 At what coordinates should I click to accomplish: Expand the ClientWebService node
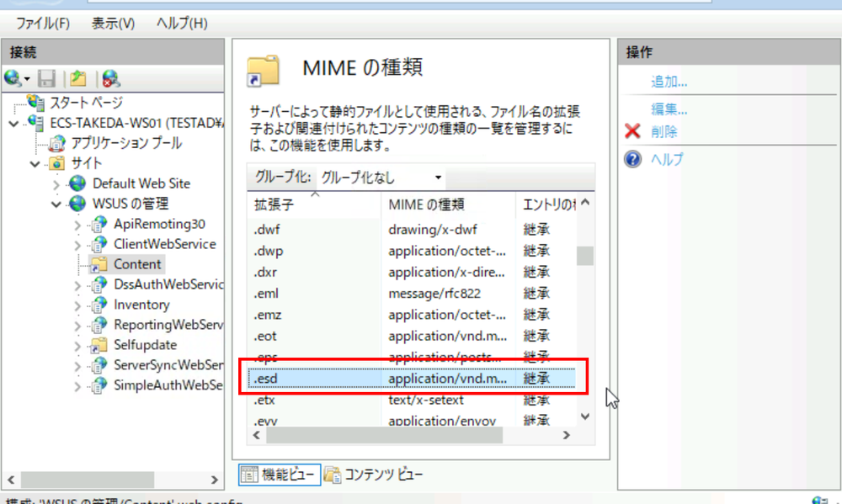point(77,245)
